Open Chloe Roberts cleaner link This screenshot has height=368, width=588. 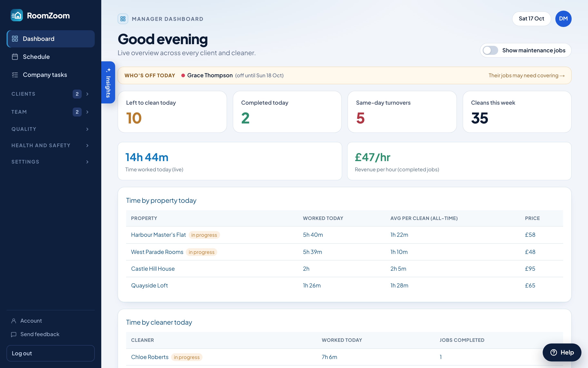click(x=150, y=357)
